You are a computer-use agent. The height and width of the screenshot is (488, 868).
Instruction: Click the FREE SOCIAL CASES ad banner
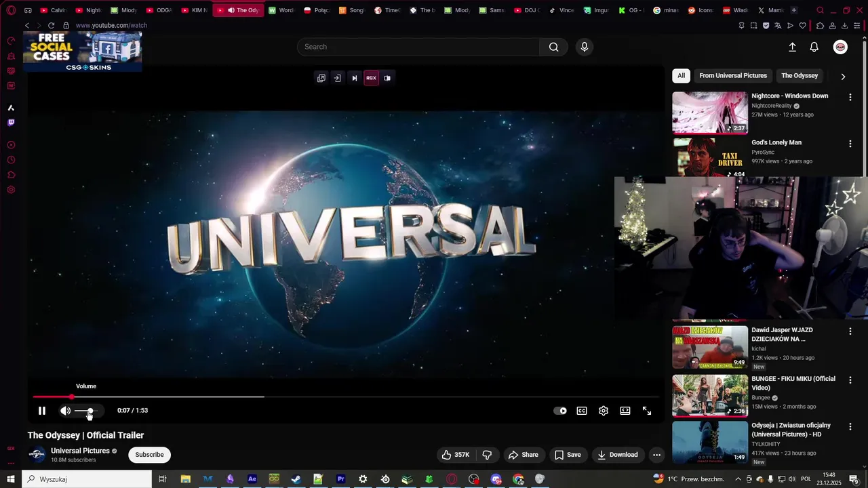83,52
